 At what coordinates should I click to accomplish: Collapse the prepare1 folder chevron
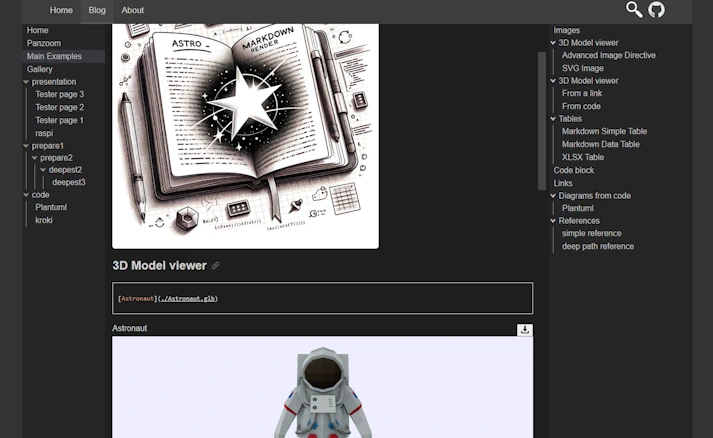(26, 146)
